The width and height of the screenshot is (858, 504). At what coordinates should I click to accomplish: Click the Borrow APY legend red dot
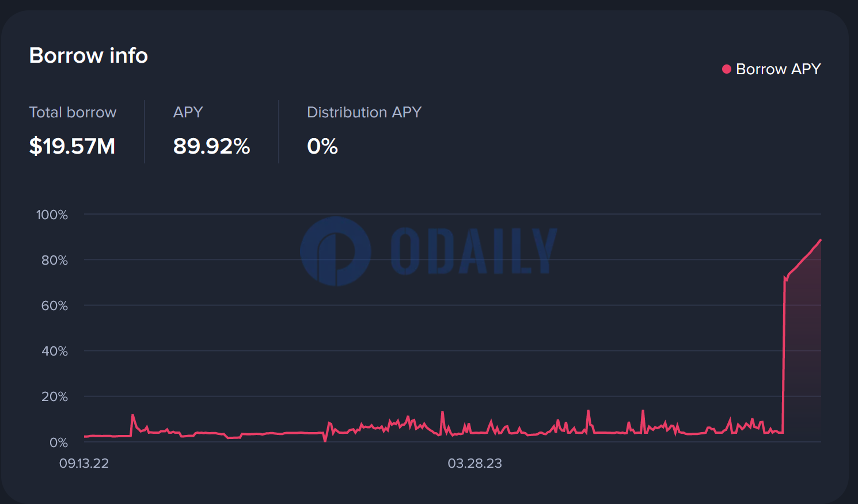(727, 69)
